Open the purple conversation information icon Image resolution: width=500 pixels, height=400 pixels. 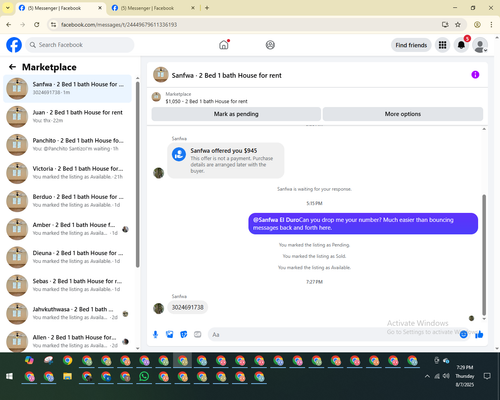point(475,75)
